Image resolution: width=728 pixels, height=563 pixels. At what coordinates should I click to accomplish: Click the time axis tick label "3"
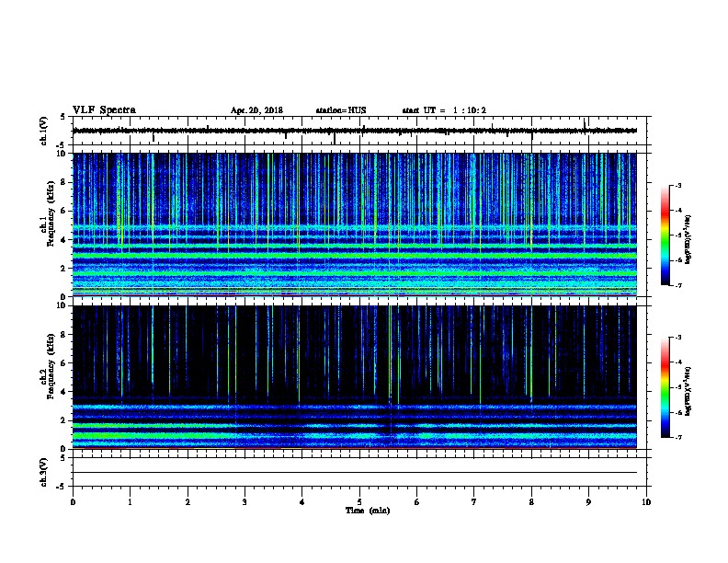click(x=245, y=502)
